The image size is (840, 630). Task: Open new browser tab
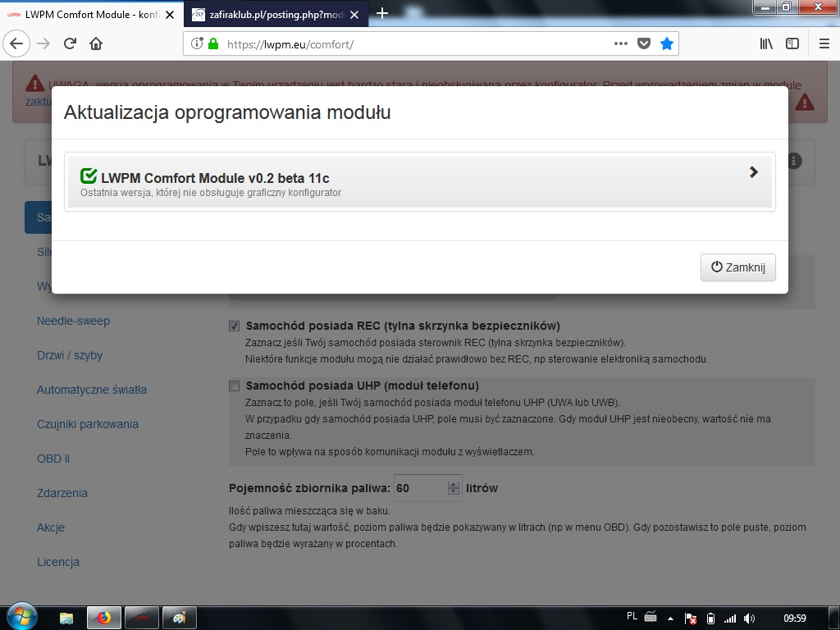pos(382,13)
